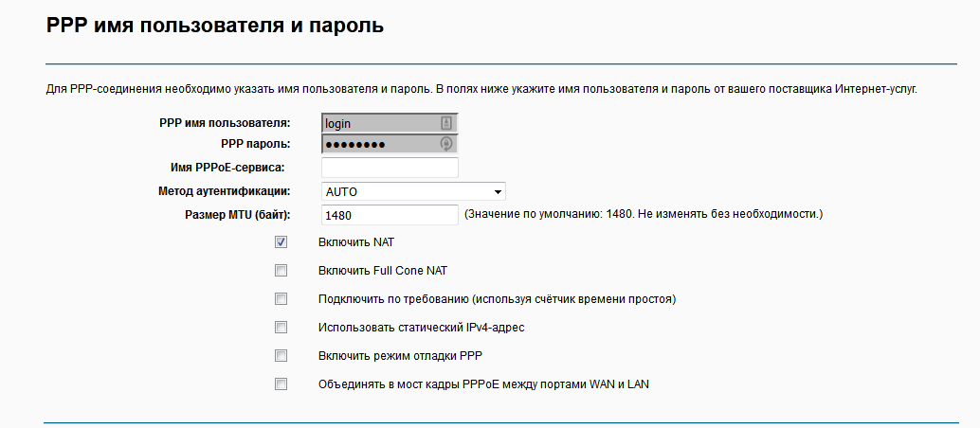
Task: Tick the Включить Full Cone NAT checkbox
Action: tap(281, 271)
